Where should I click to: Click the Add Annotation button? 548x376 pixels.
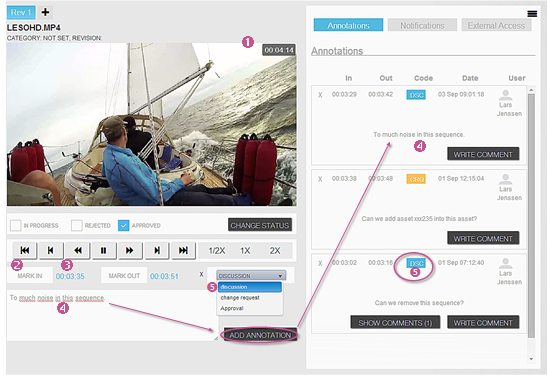[x=260, y=335]
